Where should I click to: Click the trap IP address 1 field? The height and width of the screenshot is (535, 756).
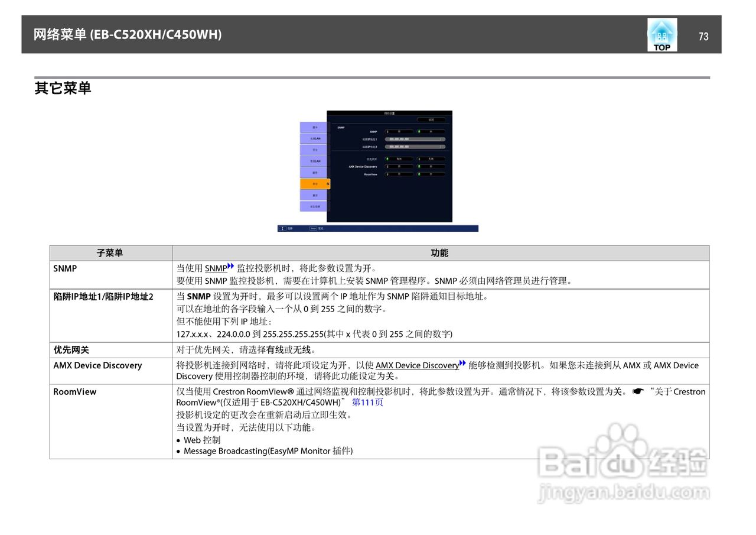click(415, 140)
